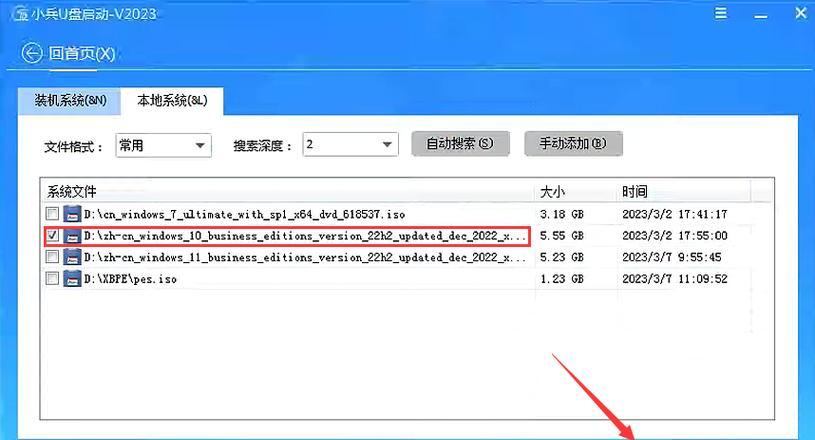Check the cn_windows_7_ultimate ISO checkbox
Screen dimensions: 815x440
coord(52,214)
